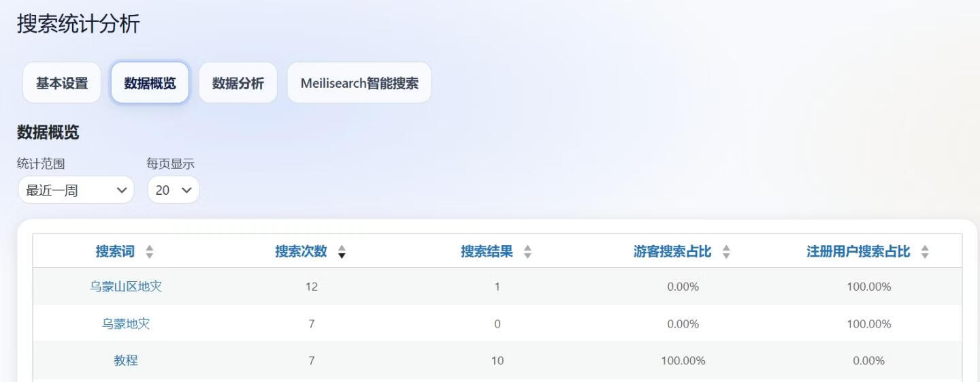980x382 pixels.
Task: Open the search term 乌蒙地灾
Action: tap(126, 323)
